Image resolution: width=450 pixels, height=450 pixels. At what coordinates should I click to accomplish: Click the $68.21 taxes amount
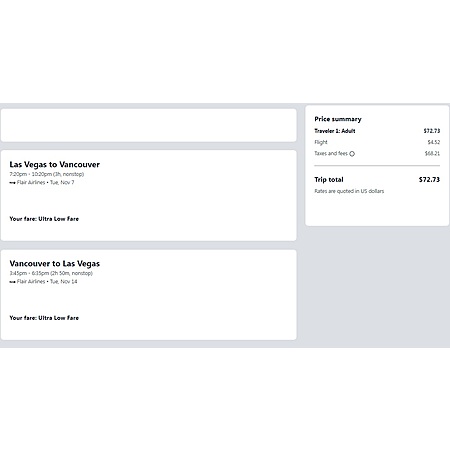pyautogui.click(x=432, y=153)
